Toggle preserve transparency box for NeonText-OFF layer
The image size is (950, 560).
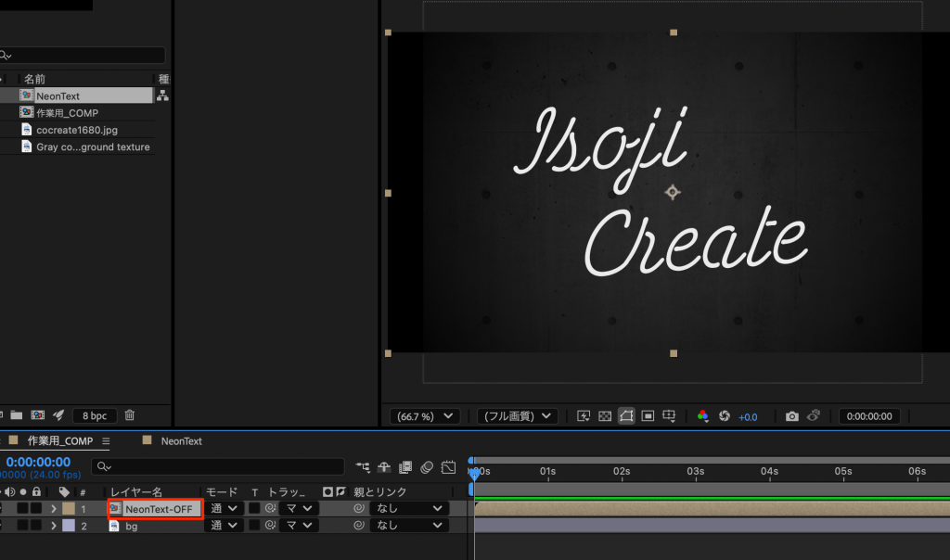pyautogui.click(x=254, y=508)
